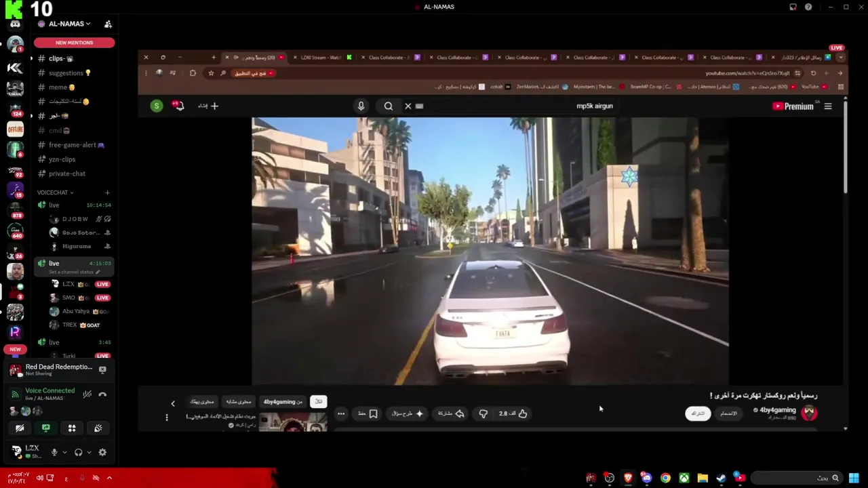Screen dimensions: 868x488
Task: Open the server with the 878 badge
Action: pyautogui.click(x=15, y=210)
